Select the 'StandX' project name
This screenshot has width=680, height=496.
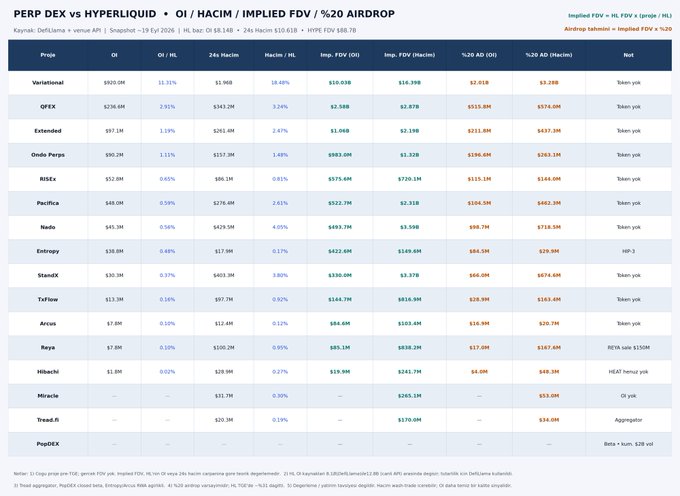pyautogui.click(x=48, y=275)
